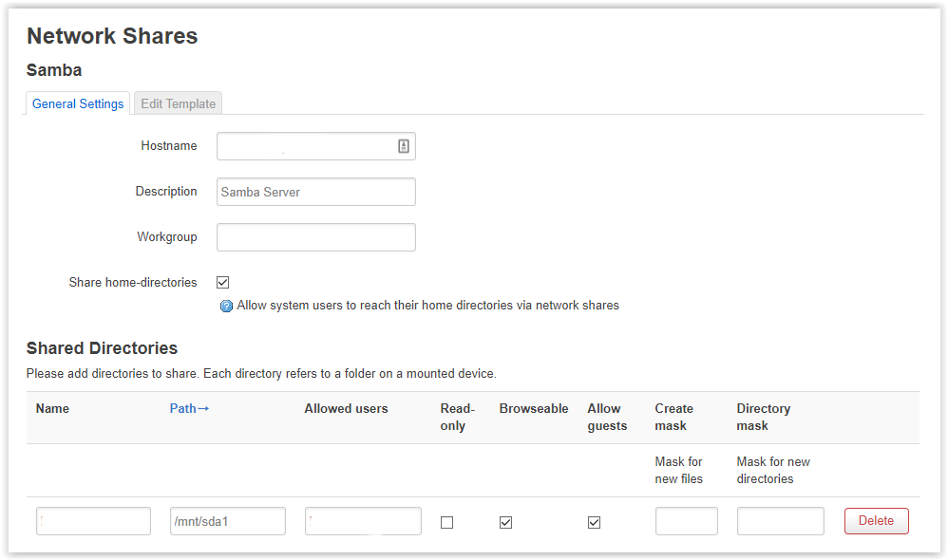Toggle the Share home-directories checkbox
The height and width of the screenshot is (560, 948).
(x=223, y=282)
